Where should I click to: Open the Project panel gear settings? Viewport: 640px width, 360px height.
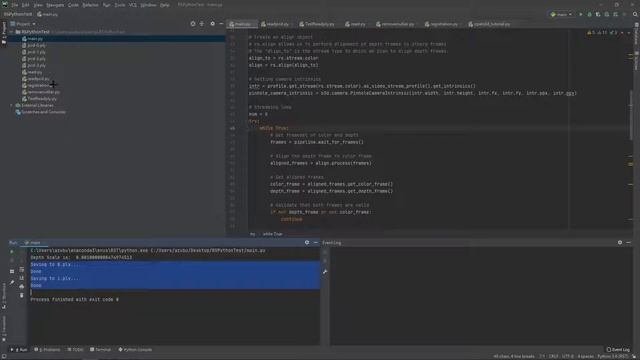click(212, 24)
